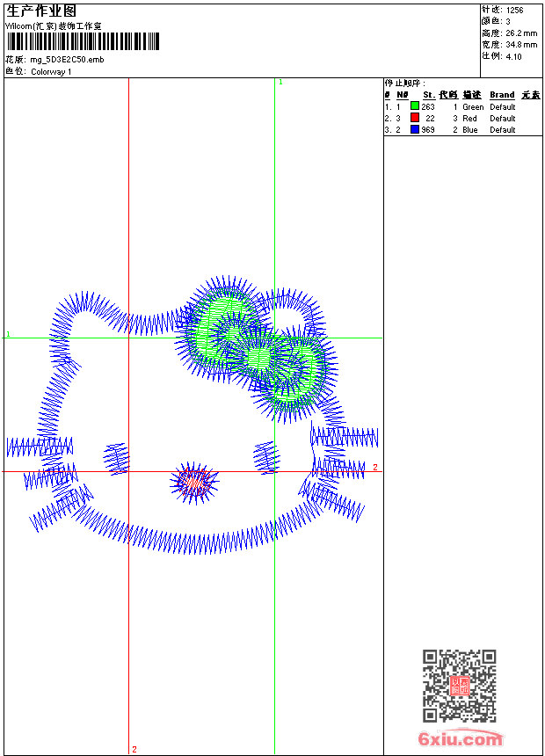This screenshot has width=545, height=756.
Task: Click the Red row stitch count 22
Action: [x=430, y=119]
